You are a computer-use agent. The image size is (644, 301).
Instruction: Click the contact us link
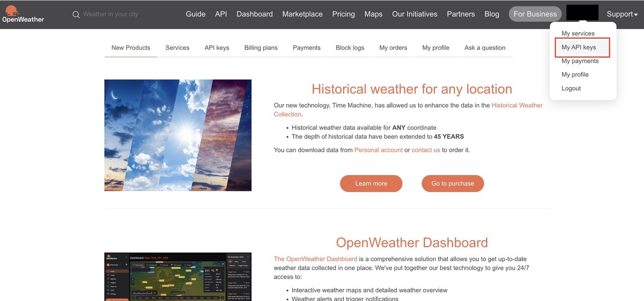coord(426,150)
